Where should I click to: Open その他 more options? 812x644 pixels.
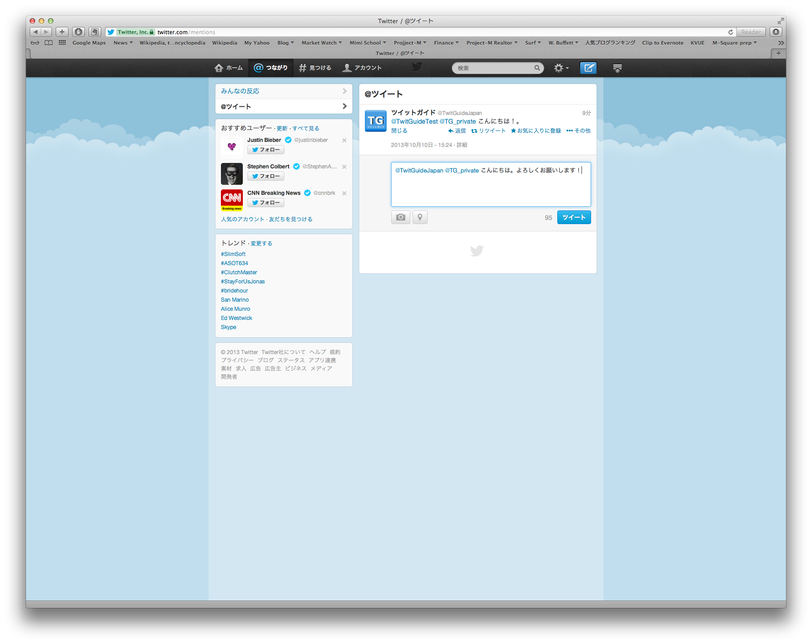pyautogui.click(x=578, y=131)
